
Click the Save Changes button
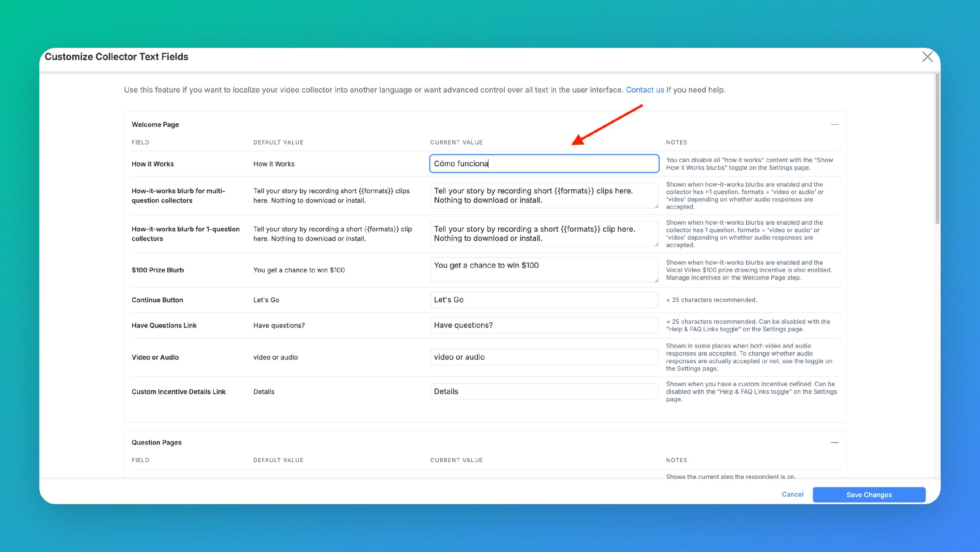click(x=869, y=494)
